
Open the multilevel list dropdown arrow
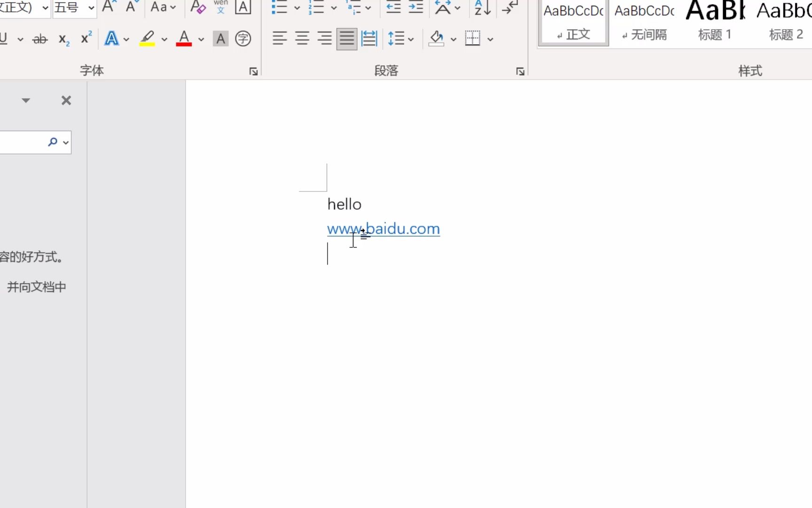click(x=368, y=8)
